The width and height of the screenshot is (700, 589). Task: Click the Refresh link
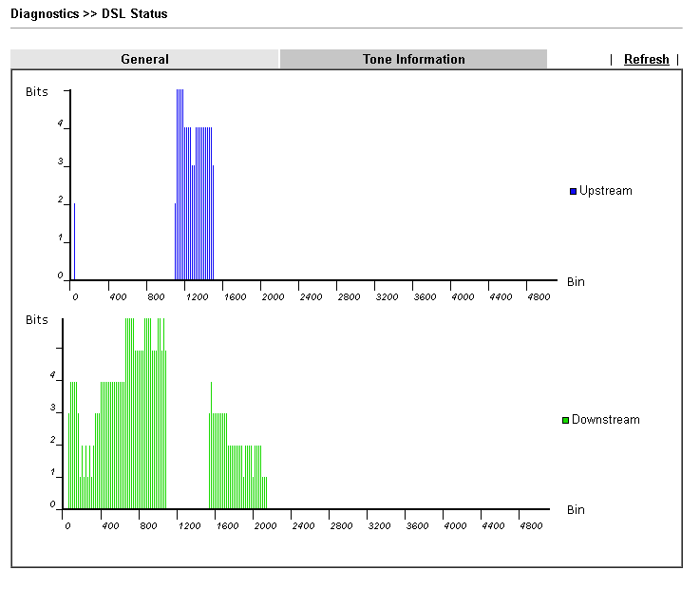(x=646, y=59)
